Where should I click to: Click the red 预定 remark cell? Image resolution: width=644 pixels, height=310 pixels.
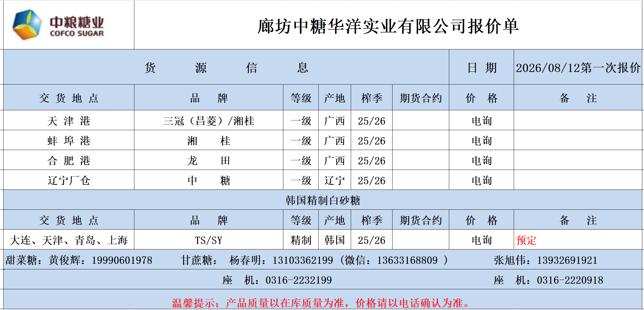(x=578, y=240)
